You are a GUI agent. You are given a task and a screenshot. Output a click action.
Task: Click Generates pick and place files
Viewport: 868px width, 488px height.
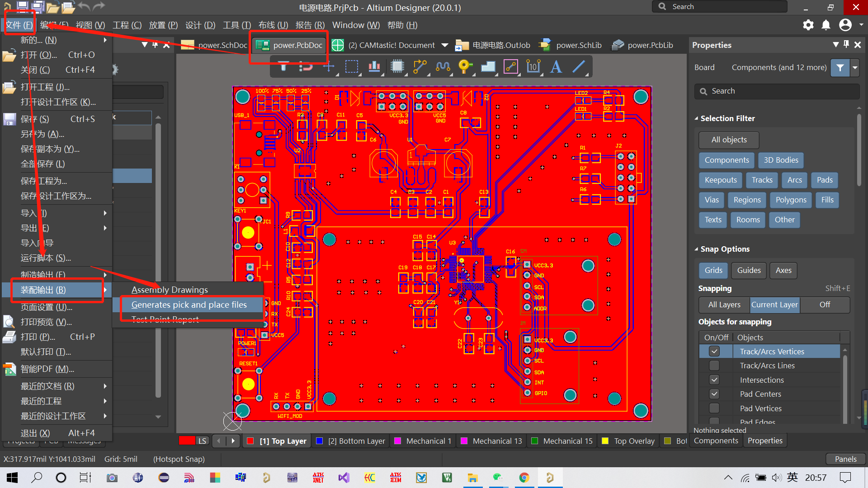tap(189, 305)
